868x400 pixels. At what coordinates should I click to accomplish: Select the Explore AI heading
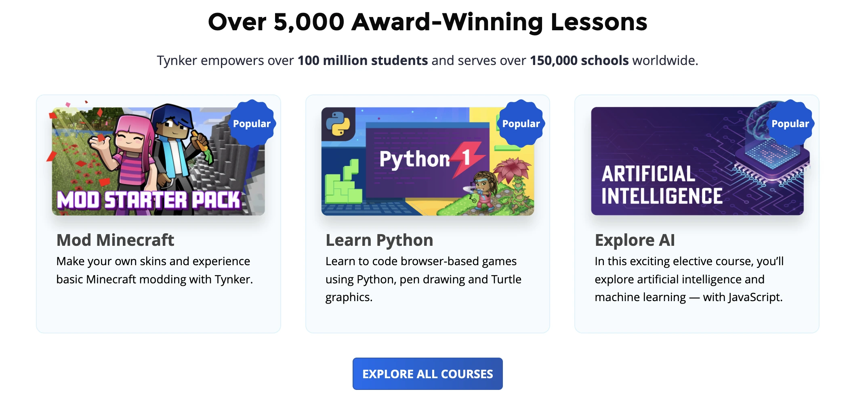(x=635, y=240)
